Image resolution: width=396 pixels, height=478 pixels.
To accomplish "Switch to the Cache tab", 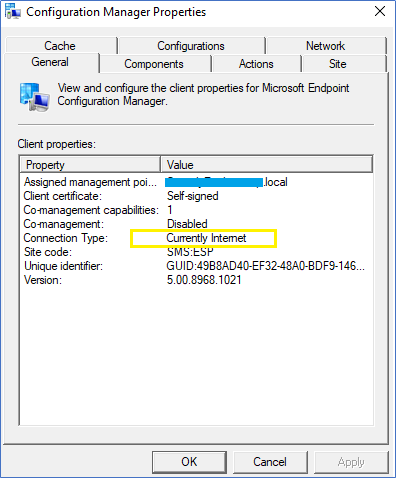I will point(60,46).
